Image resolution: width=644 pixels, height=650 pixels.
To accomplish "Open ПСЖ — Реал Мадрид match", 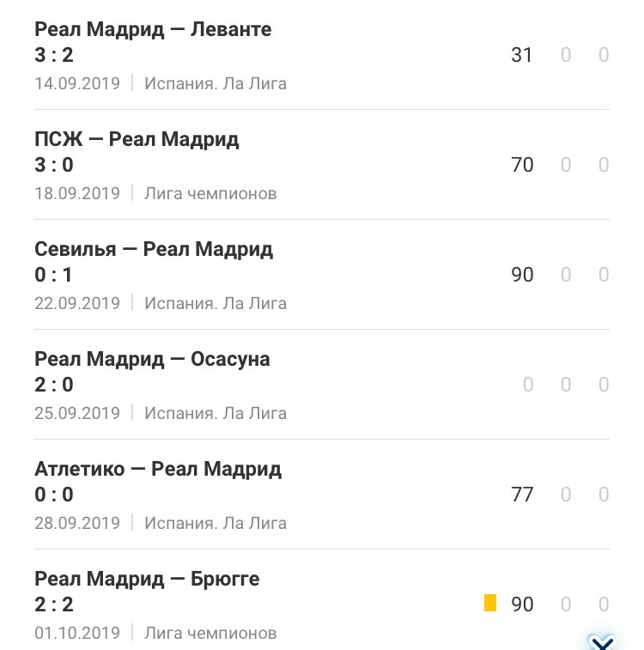I will pyautogui.click(x=322, y=165).
